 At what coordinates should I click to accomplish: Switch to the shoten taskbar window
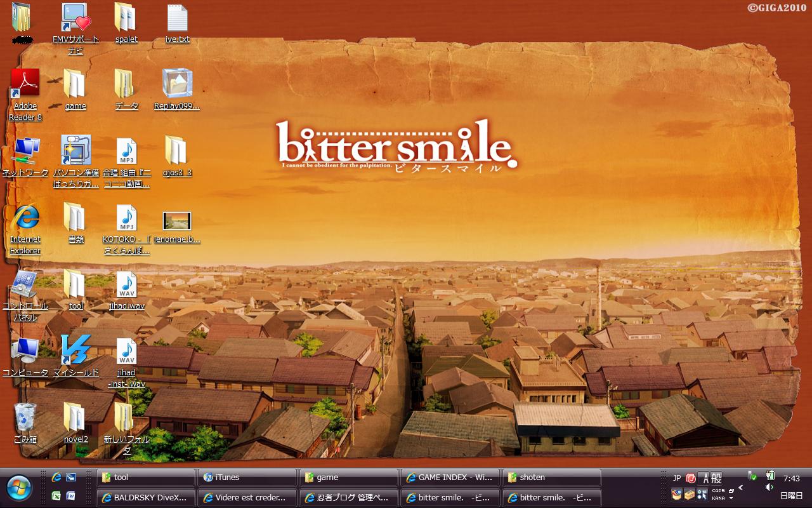pyautogui.click(x=552, y=478)
